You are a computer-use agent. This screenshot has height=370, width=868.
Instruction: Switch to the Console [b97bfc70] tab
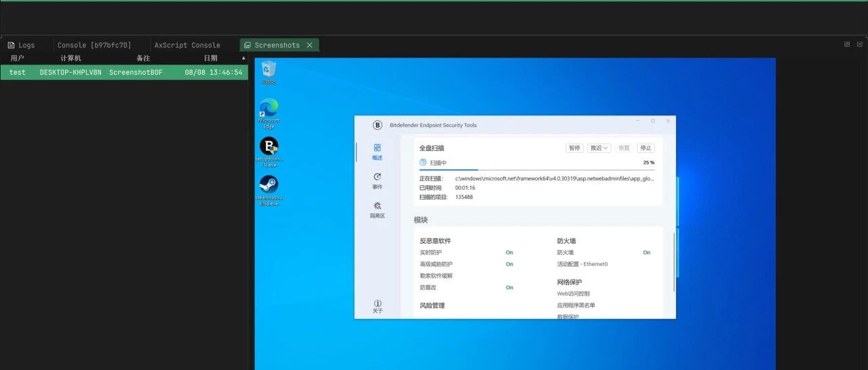pyautogui.click(x=94, y=45)
